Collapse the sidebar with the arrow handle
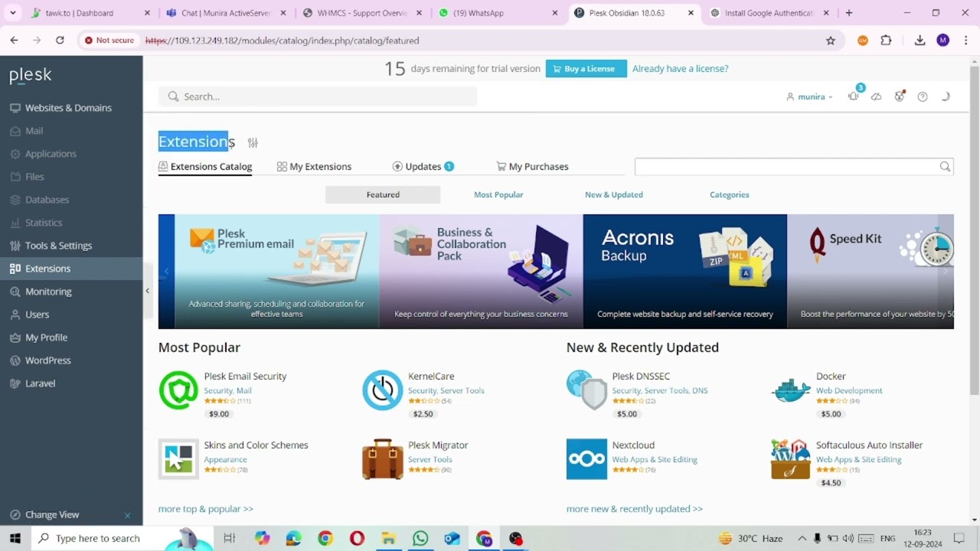The image size is (980, 551). [x=147, y=291]
